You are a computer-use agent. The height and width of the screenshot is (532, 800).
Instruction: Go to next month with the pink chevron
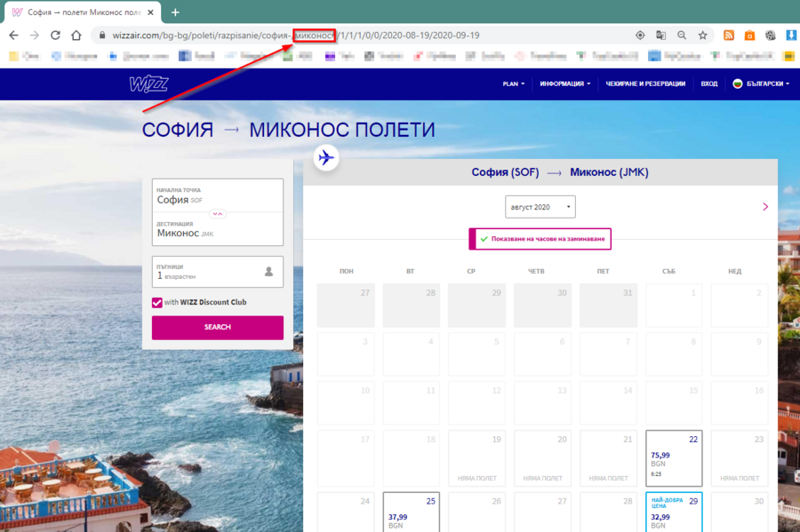tap(764, 206)
